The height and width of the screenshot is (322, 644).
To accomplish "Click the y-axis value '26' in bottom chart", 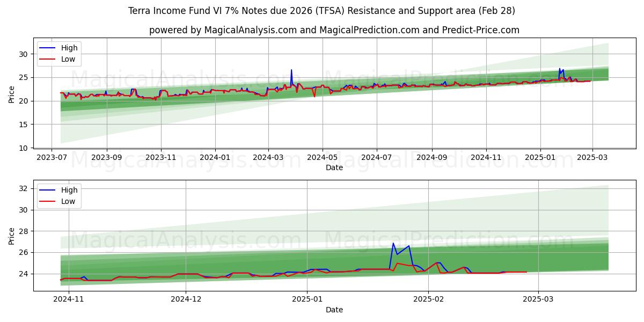I will pyautogui.click(x=25, y=252).
